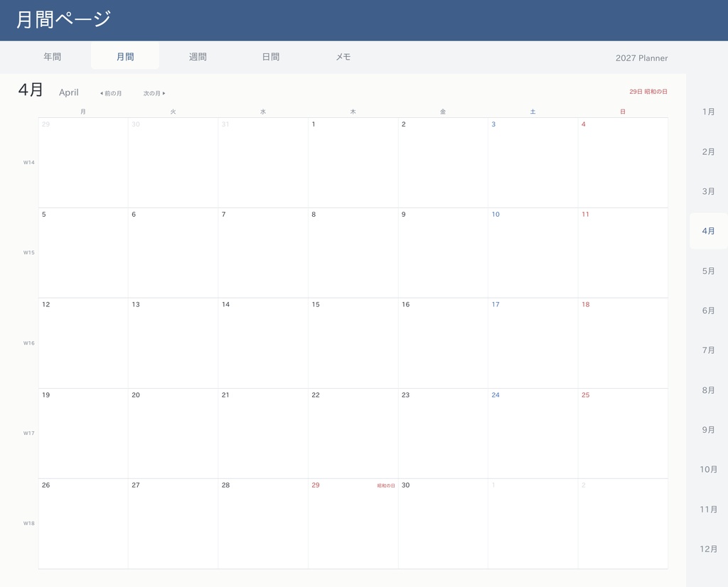The image size is (728, 587).
Task: Select 7月 in the month sidebar
Action: point(709,350)
